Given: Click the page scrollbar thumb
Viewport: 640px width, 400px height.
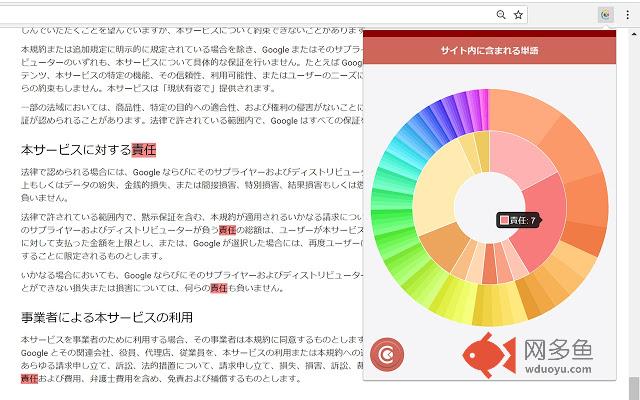Looking at the screenshot, I should point(634,389).
